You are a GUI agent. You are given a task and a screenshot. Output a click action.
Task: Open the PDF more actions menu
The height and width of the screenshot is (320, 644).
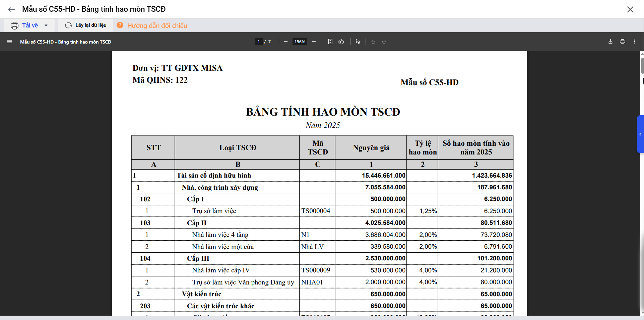635,42
